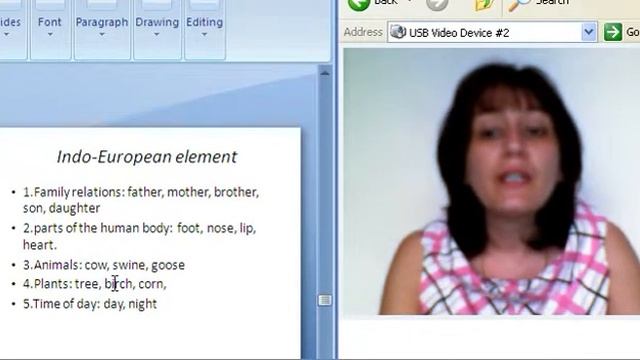Click the green Back arrow icon
The image size is (640, 360).
click(359, 4)
